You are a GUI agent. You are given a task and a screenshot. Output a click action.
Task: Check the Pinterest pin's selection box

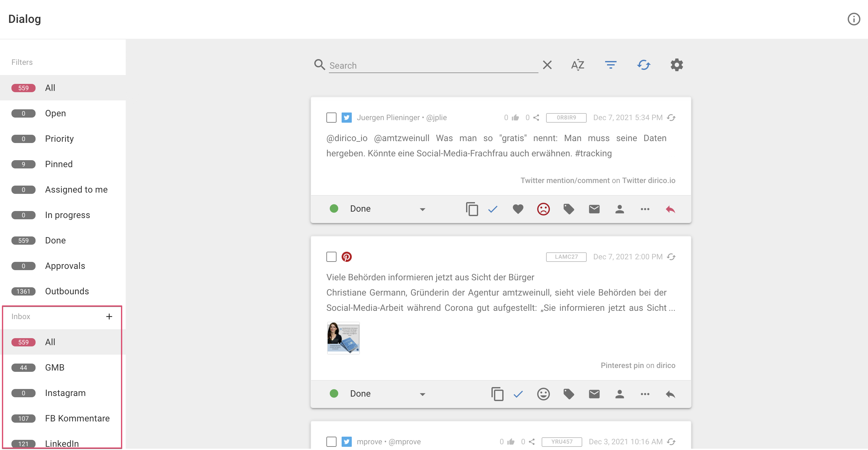331,257
